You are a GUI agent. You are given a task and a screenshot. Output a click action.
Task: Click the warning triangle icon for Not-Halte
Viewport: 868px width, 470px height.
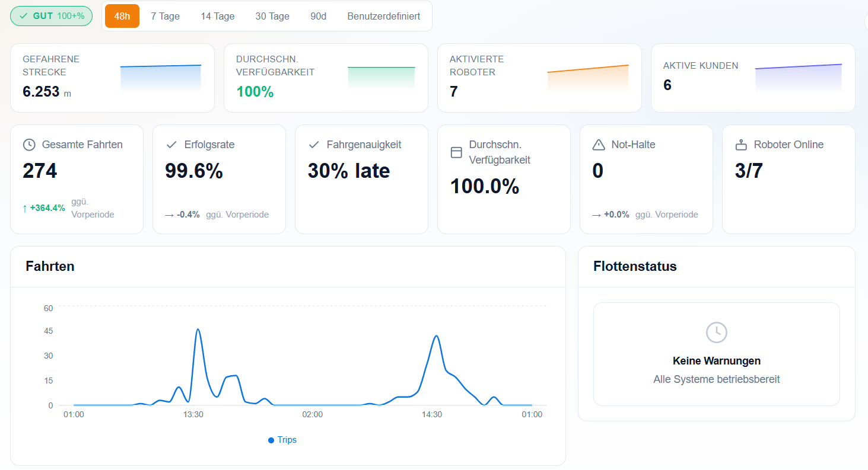(599, 145)
